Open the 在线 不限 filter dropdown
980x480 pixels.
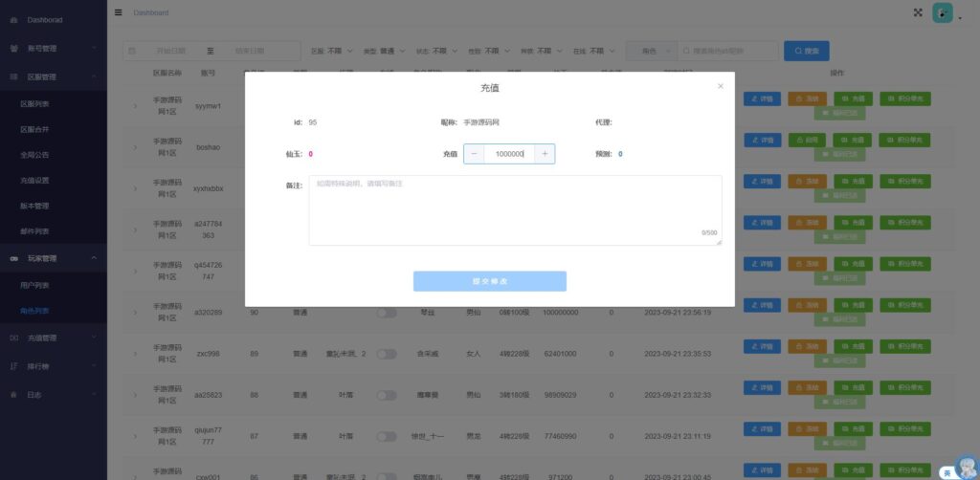tap(594, 52)
